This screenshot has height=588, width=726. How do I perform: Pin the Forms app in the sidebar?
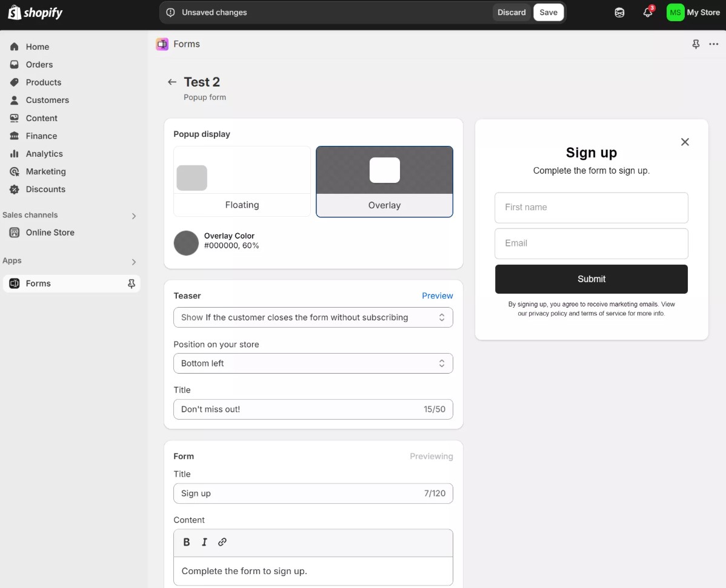[x=131, y=283]
